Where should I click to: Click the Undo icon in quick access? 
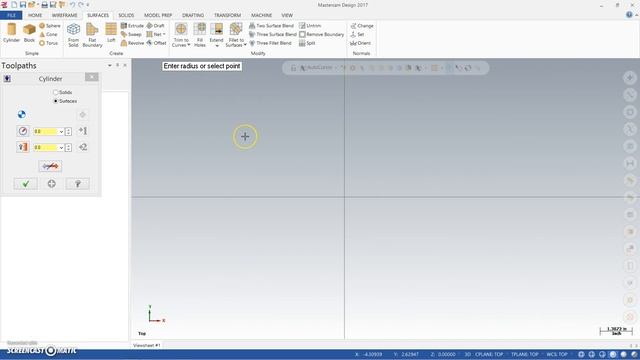(72, 5)
